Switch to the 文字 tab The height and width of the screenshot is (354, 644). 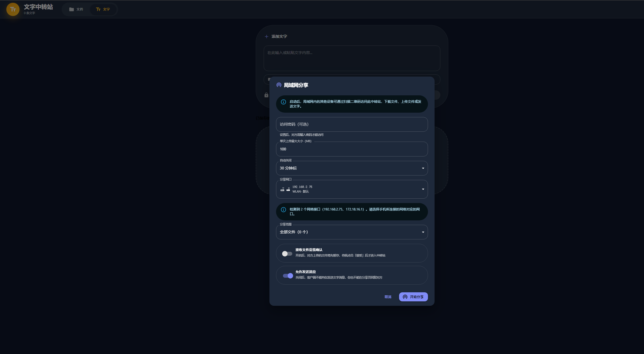(x=103, y=9)
